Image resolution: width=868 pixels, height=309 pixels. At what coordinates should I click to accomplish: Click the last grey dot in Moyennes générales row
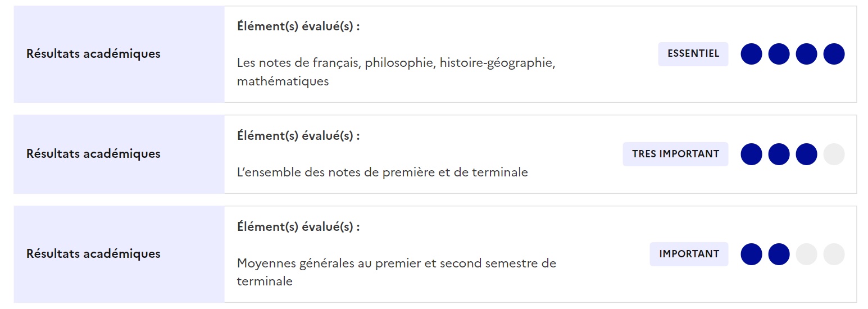834,254
